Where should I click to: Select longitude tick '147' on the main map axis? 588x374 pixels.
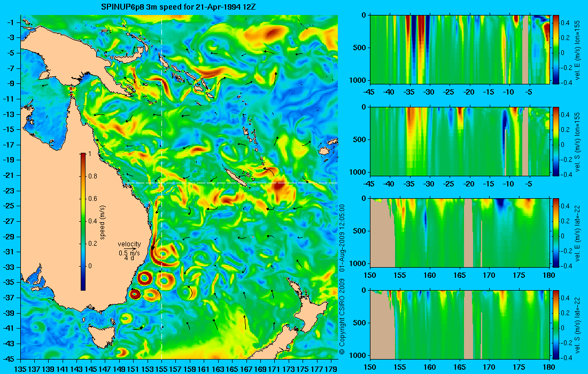tap(105, 369)
